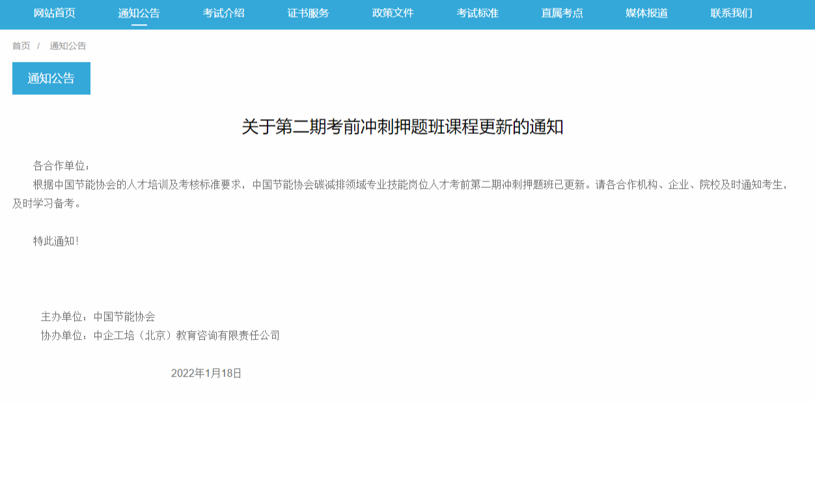
Task: Click the paragraph starting 根据中国节能协会
Action: 400,194
